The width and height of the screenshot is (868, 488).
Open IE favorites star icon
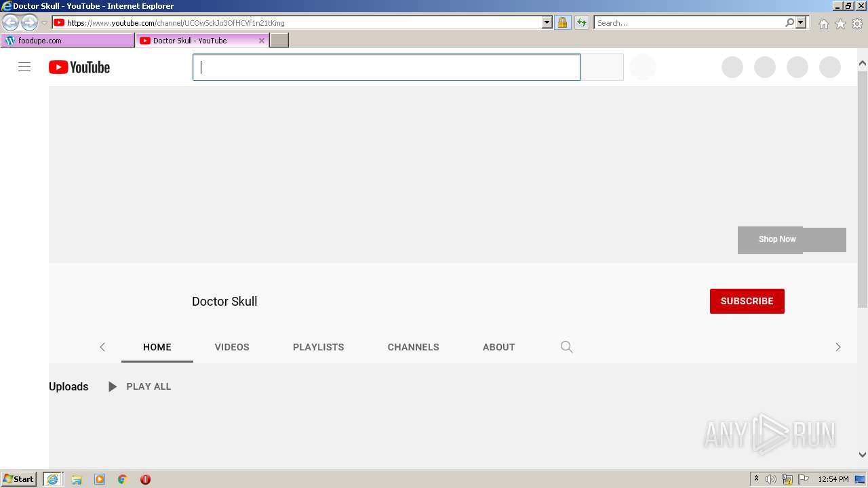click(840, 24)
